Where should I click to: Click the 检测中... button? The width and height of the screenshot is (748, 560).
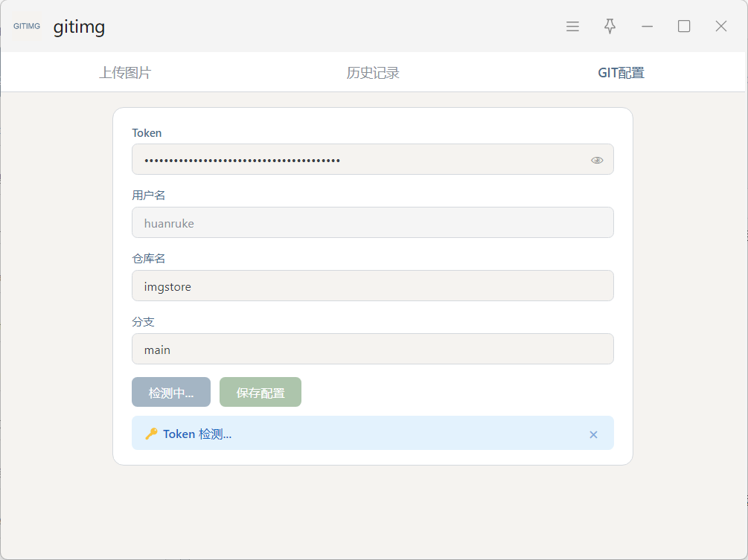click(170, 392)
